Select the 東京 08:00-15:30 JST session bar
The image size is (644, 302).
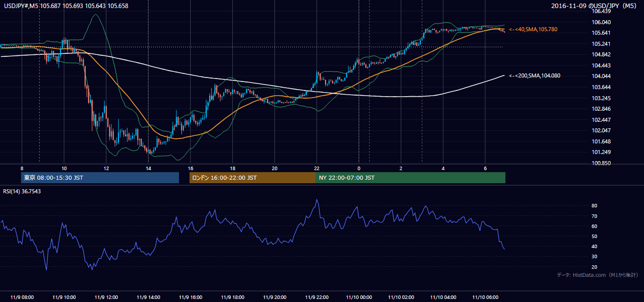click(x=100, y=178)
